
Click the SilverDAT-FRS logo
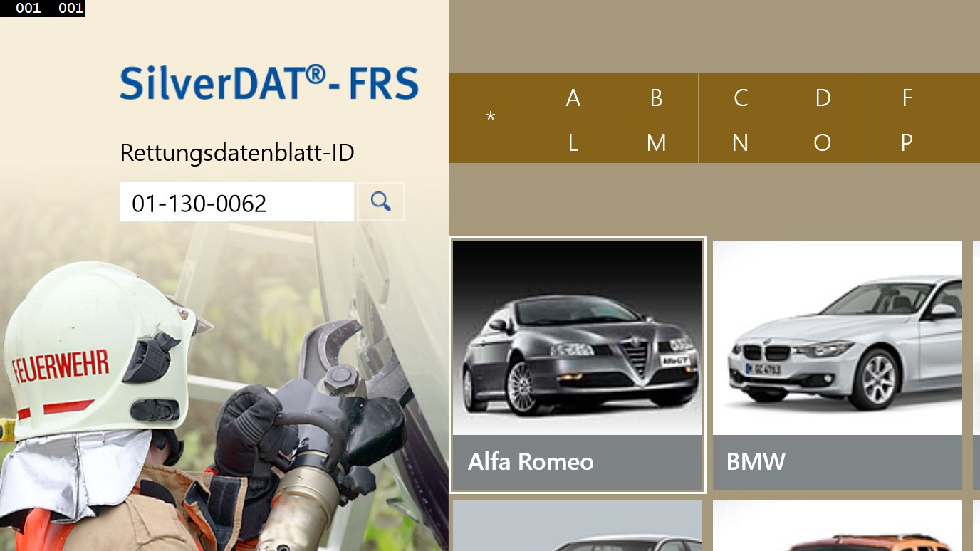click(x=269, y=83)
